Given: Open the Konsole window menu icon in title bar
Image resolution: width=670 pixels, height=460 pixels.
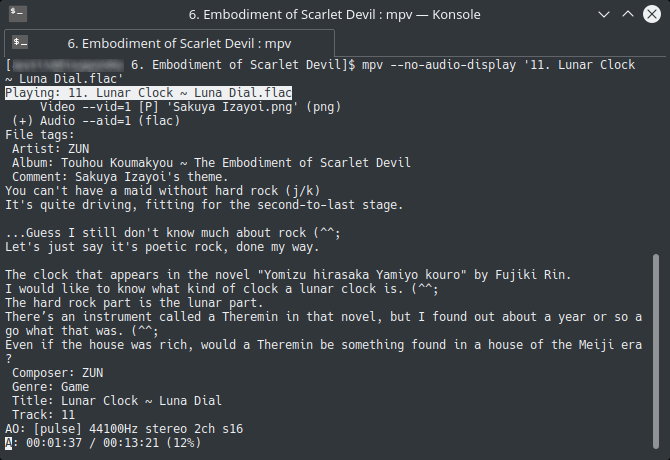Looking at the screenshot, I should pos(18,13).
